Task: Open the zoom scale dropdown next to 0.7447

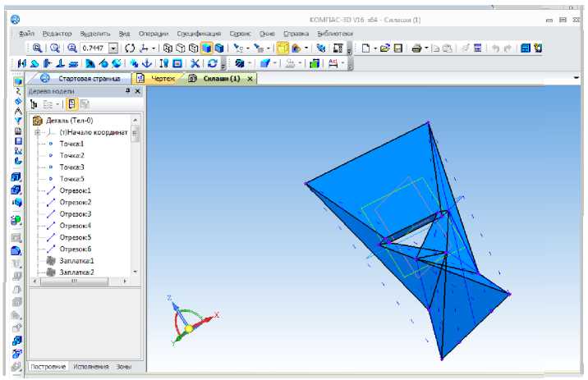Action: point(113,48)
